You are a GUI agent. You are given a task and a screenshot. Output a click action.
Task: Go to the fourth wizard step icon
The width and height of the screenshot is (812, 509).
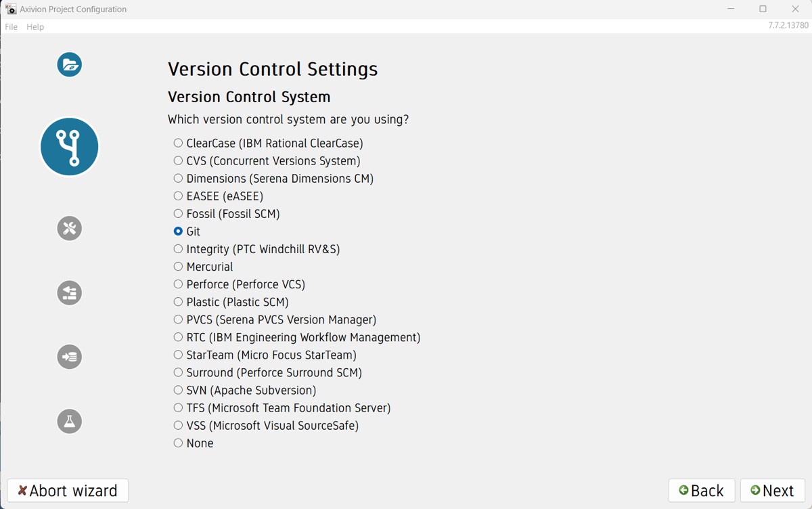70,292
